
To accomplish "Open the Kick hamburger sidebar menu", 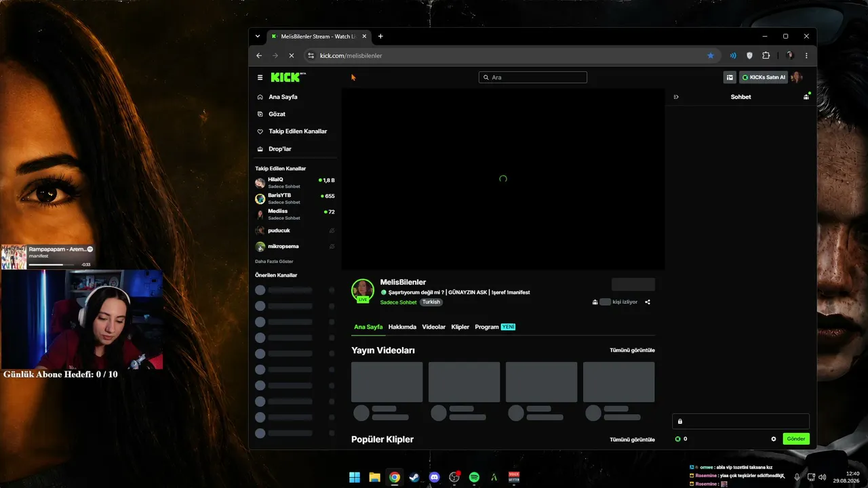I will (x=260, y=77).
